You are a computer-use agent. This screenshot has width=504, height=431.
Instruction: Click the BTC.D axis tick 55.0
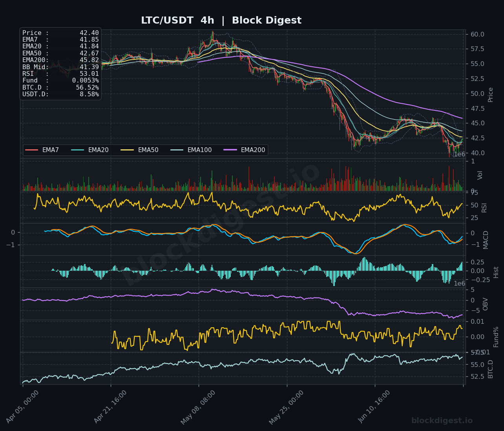[477, 365]
